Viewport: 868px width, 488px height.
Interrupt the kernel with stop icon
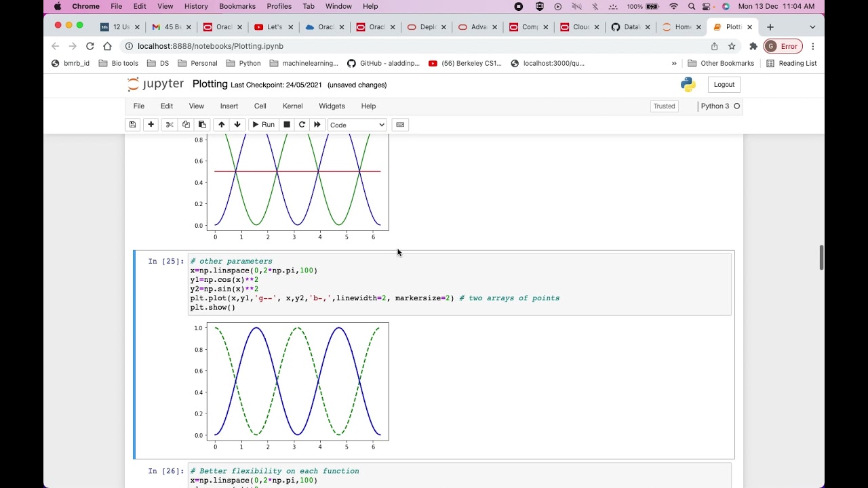[x=287, y=125]
